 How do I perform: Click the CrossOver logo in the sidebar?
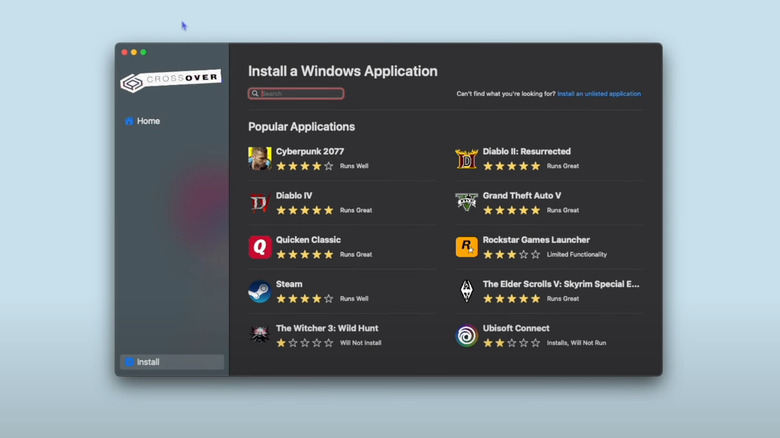click(x=170, y=81)
